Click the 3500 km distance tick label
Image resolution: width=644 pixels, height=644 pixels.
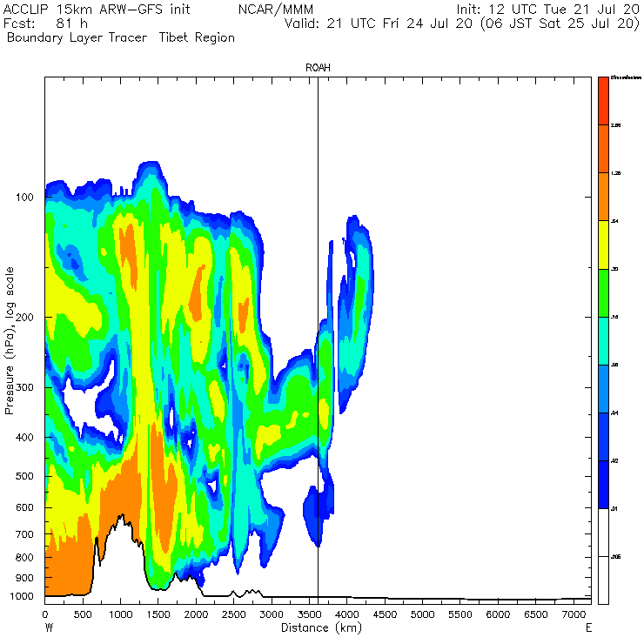pos(309,614)
